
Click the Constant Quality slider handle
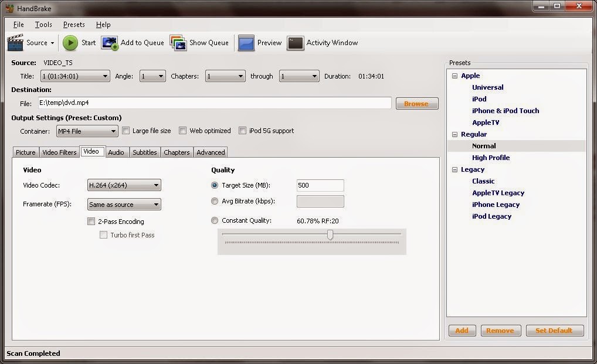click(x=330, y=234)
